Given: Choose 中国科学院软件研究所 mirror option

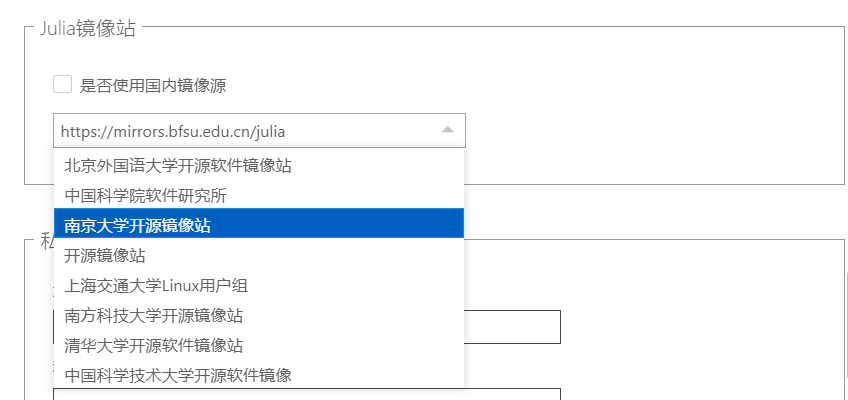Looking at the screenshot, I should [x=146, y=195].
